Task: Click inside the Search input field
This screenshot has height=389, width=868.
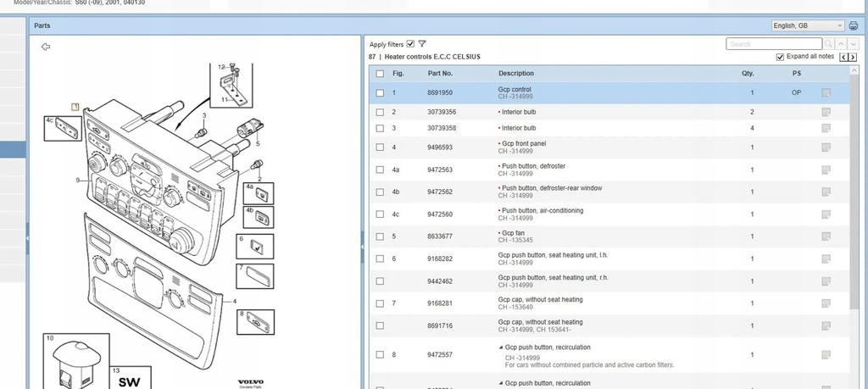Action: 774,44
